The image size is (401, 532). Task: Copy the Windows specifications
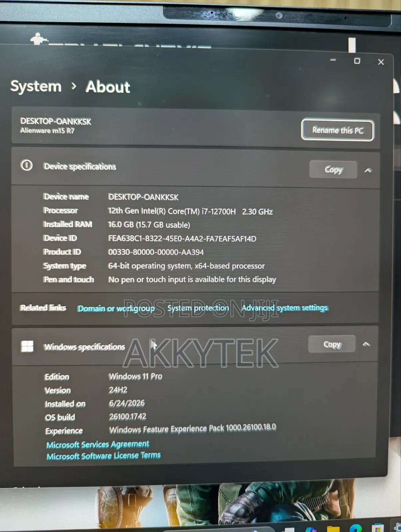332,344
